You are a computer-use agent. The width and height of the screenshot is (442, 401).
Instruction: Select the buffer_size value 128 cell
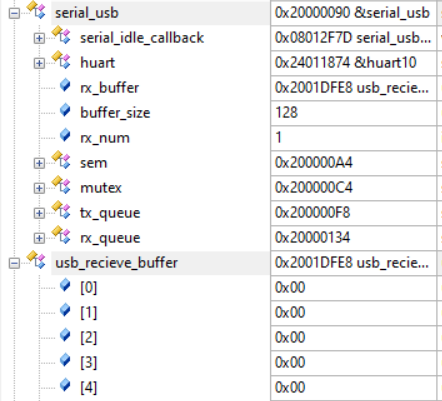click(354, 113)
